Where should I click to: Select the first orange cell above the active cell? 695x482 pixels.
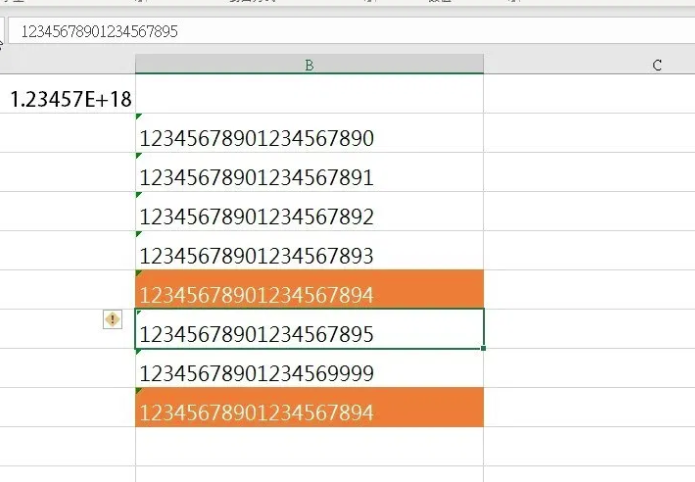click(x=309, y=289)
